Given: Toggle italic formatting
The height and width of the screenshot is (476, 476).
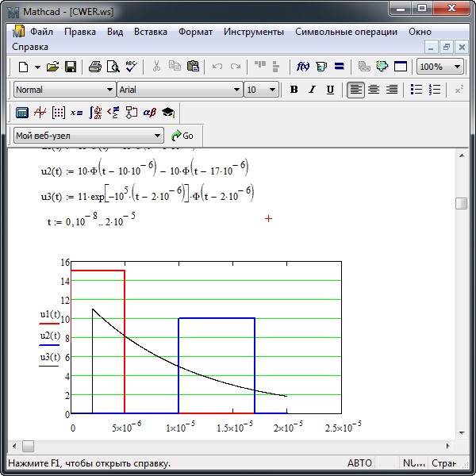Looking at the screenshot, I should (312, 90).
